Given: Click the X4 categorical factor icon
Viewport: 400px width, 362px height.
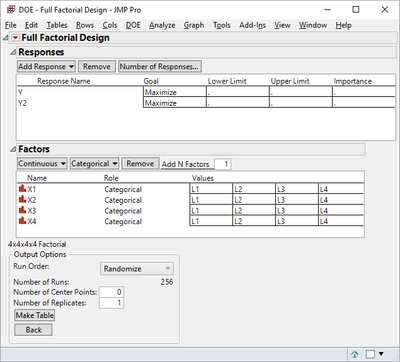Looking at the screenshot, I should click(22, 221).
